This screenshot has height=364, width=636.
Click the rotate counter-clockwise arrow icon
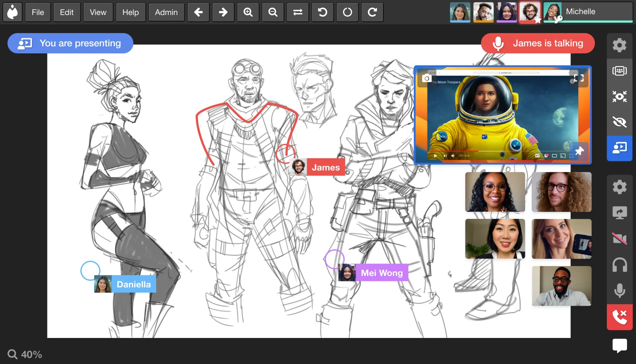tap(322, 12)
